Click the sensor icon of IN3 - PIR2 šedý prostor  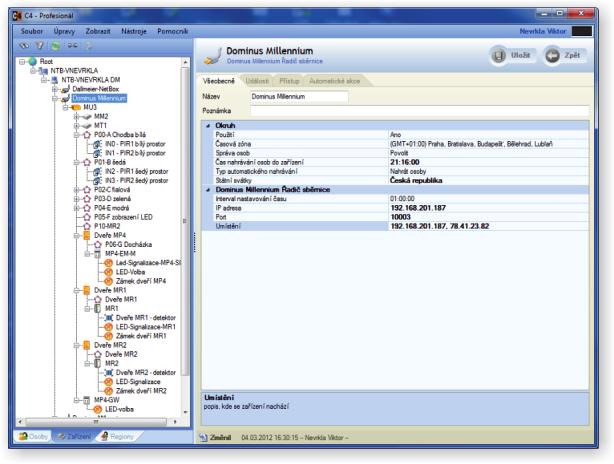coord(98,181)
